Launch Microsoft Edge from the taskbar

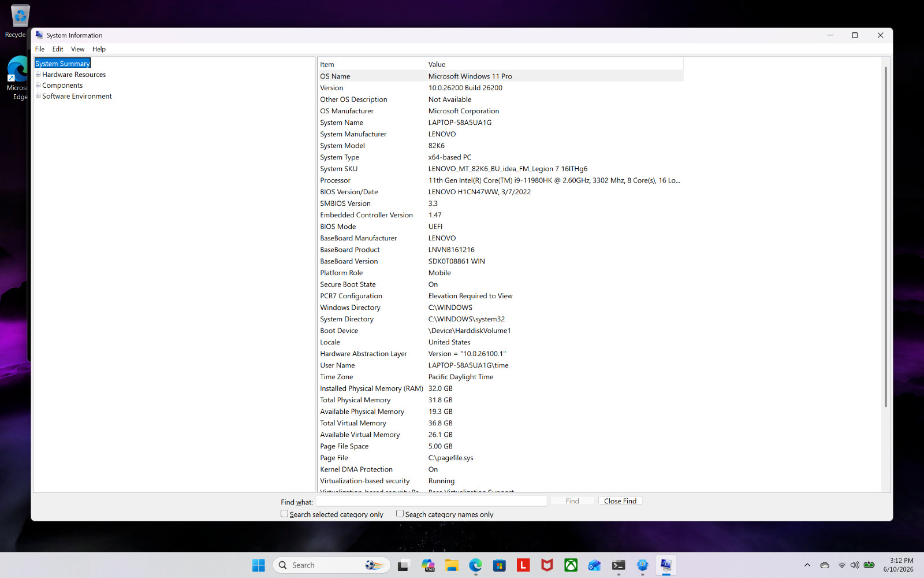click(x=475, y=565)
